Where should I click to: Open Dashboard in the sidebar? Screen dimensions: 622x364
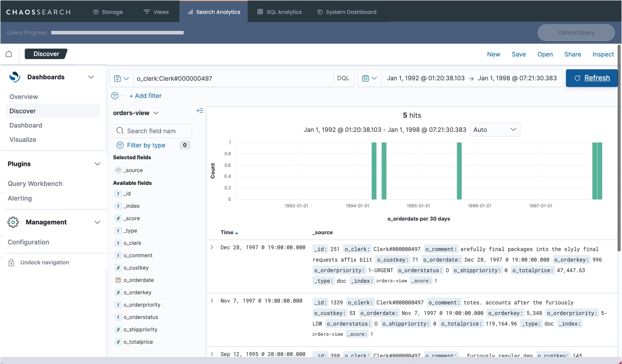pos(26,125)
